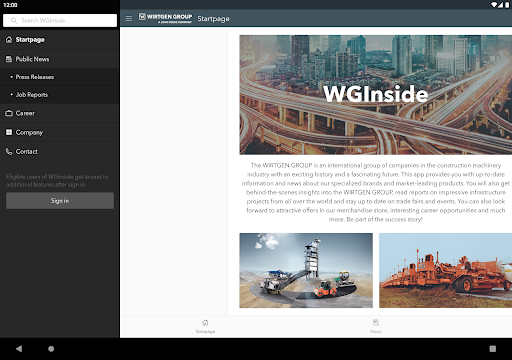
Task: Open Public News section
Action: (60, 59)
